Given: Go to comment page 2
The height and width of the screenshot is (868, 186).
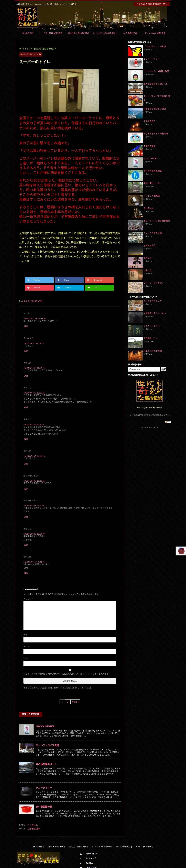Looking at the screenshot, I should click(68, 702).
